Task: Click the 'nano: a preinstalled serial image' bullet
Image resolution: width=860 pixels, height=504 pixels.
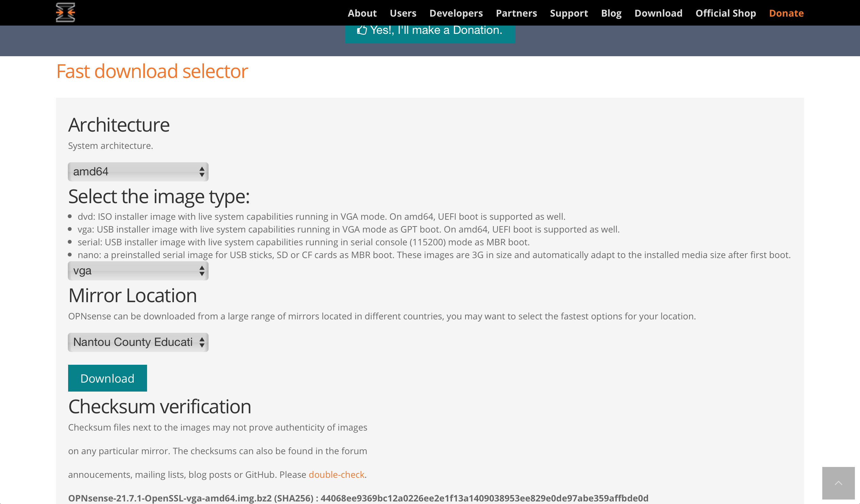Action: 434,255
